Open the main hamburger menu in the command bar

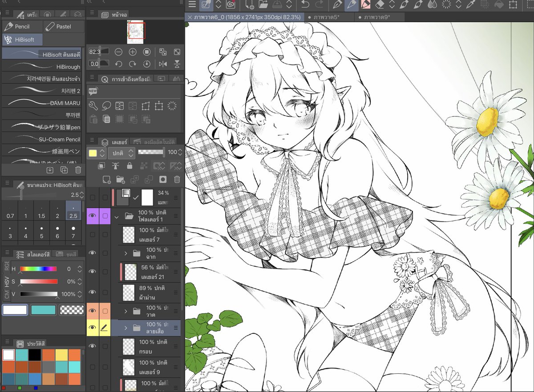pos(192,4)
